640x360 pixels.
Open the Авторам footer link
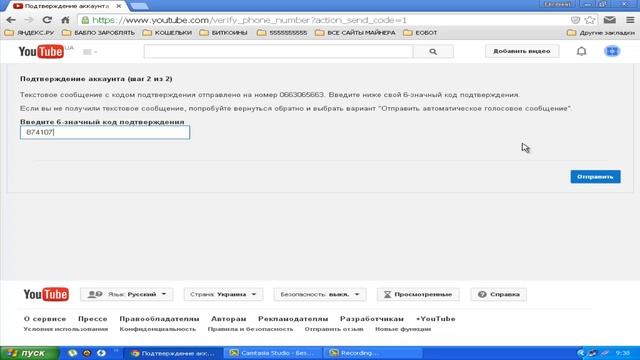[229, 319]
